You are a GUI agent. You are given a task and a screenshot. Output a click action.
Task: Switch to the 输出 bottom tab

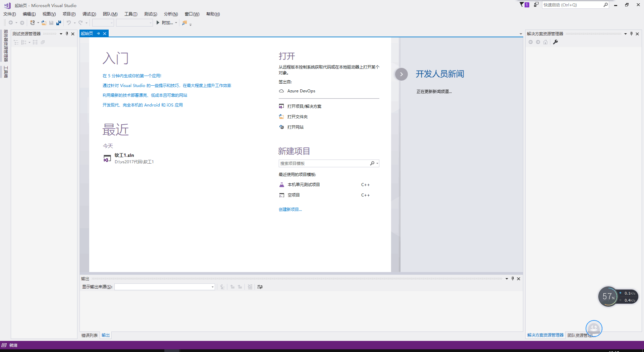click(106, 335)
